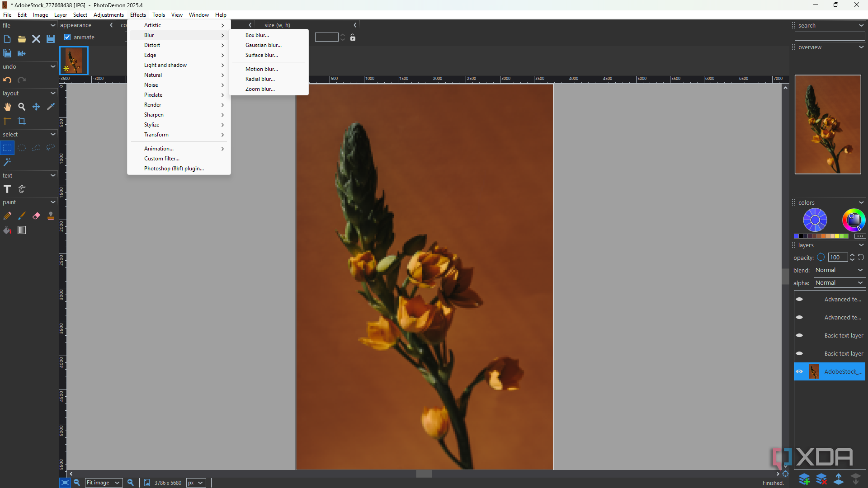This screenshot has width=868, height=488.
Task: Select the eyedropper color picker tool
Action: coord(51,107)
